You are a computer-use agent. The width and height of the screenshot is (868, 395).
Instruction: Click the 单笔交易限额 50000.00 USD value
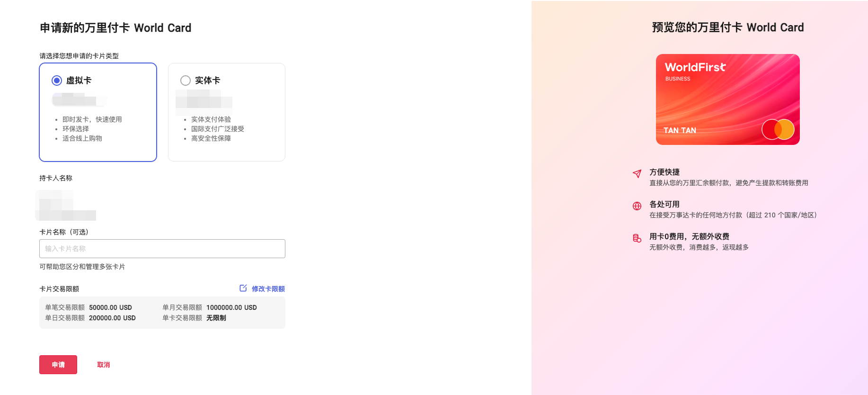110,307
